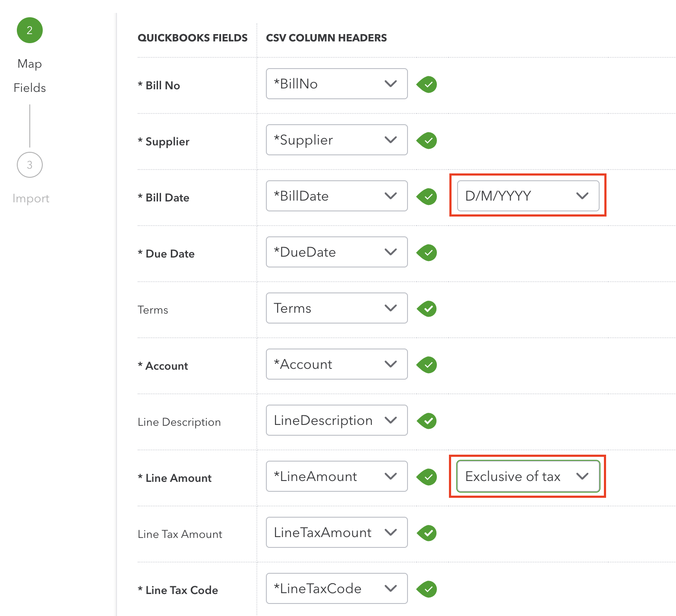Screen dimensions: 676x616
Task: Click the Import step label
Action: 31,198
